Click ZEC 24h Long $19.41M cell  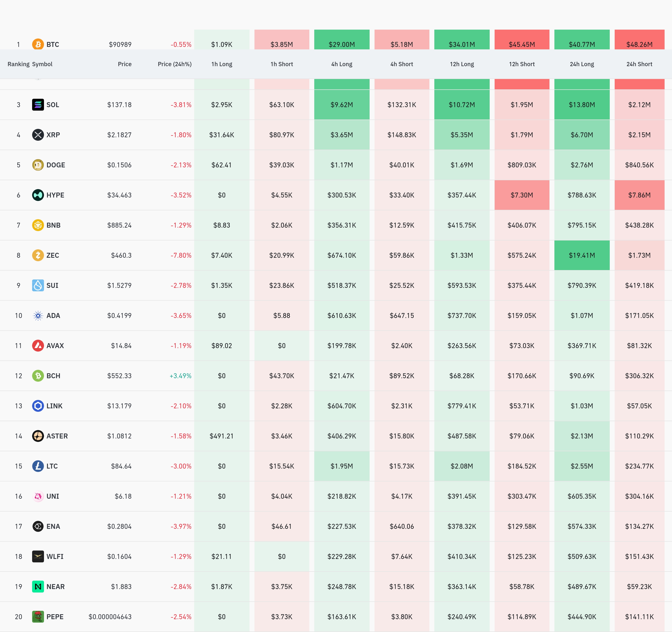click(x=581, y=255)
